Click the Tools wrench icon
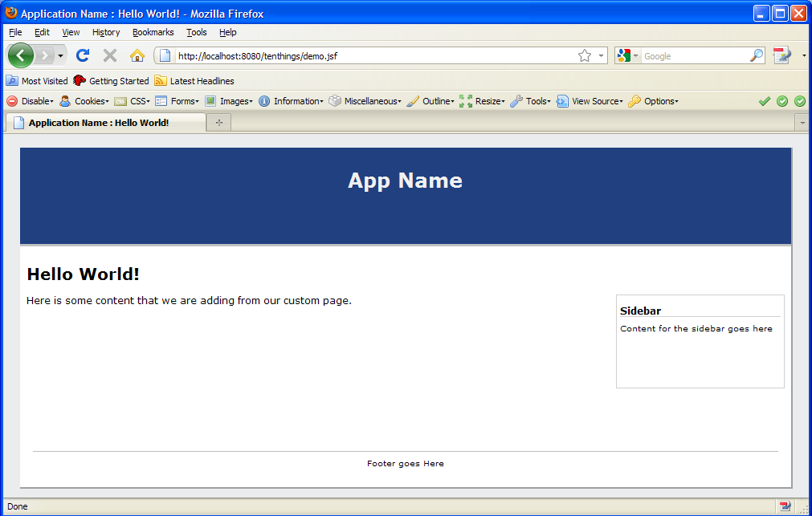Screen dimensions: 812x516 tap(516, 101)
